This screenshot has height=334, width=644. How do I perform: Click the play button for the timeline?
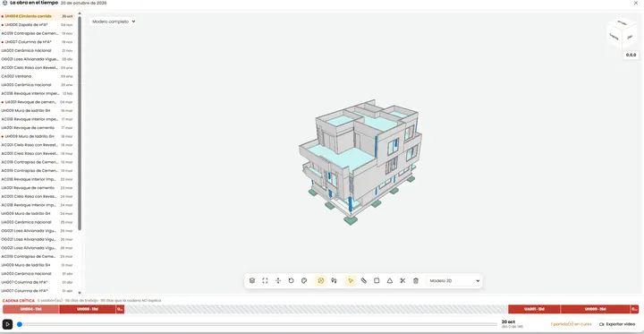click(7, 324)
